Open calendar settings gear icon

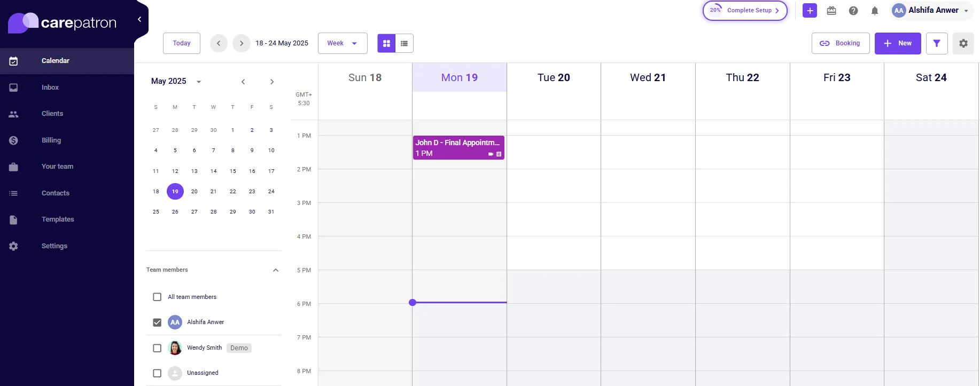pos(963,43)
